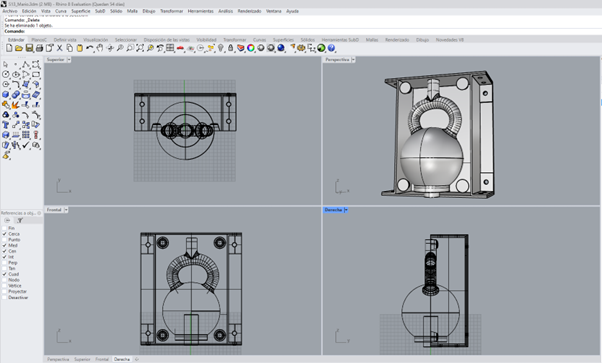Click the Open file folder icon

click(x=19, y=48)
